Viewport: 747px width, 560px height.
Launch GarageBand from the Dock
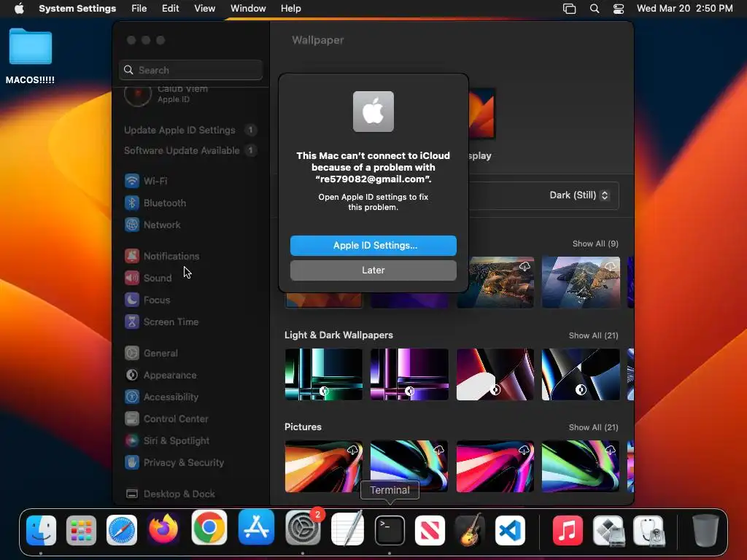470,529
